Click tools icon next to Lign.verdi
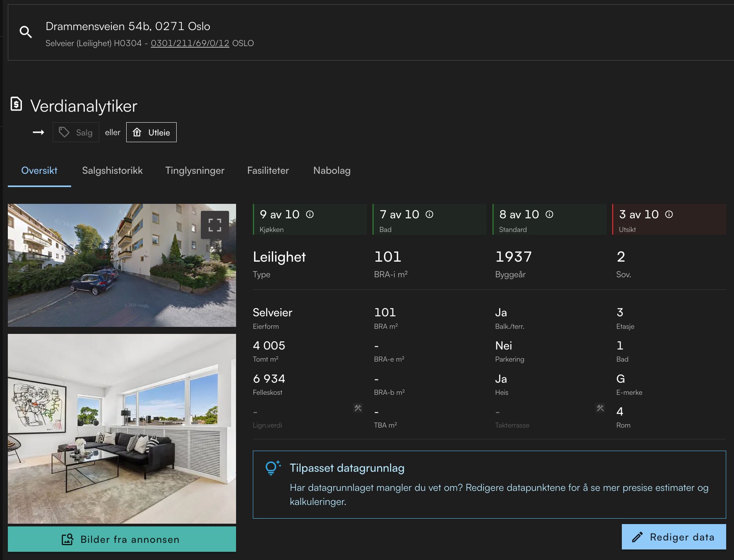Viewport: 734px width, 560px height. click(x=358, y=408)
